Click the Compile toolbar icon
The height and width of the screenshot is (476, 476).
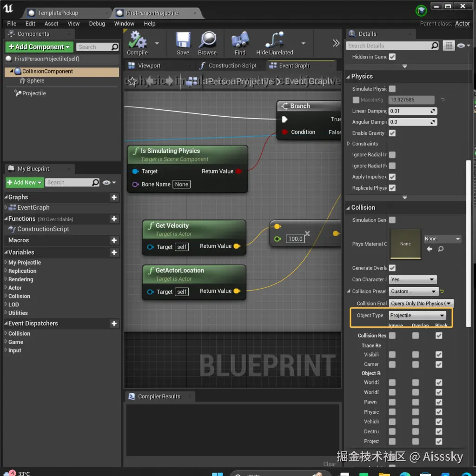(137, 40)
